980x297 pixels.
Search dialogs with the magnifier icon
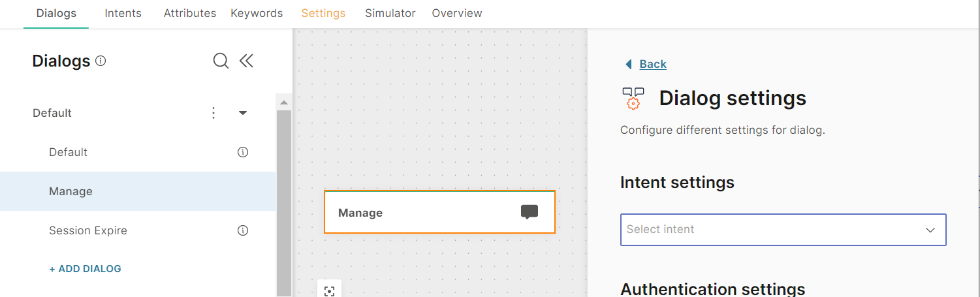coord(221,61)
